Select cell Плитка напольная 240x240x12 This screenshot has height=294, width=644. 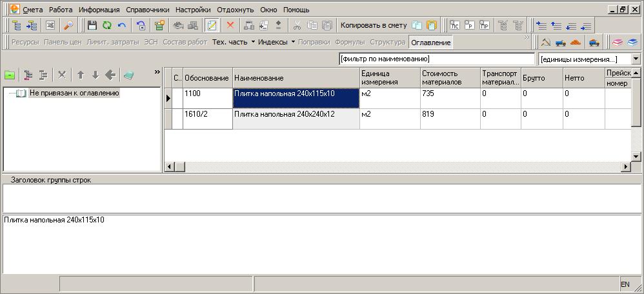tap(296, 119)
